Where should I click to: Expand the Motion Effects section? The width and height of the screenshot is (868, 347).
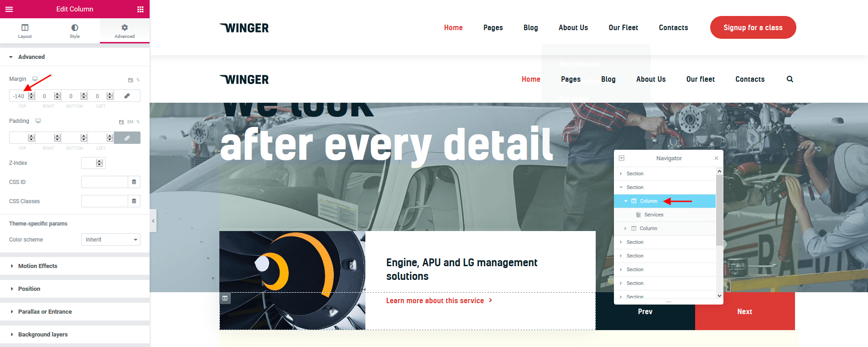75,266
